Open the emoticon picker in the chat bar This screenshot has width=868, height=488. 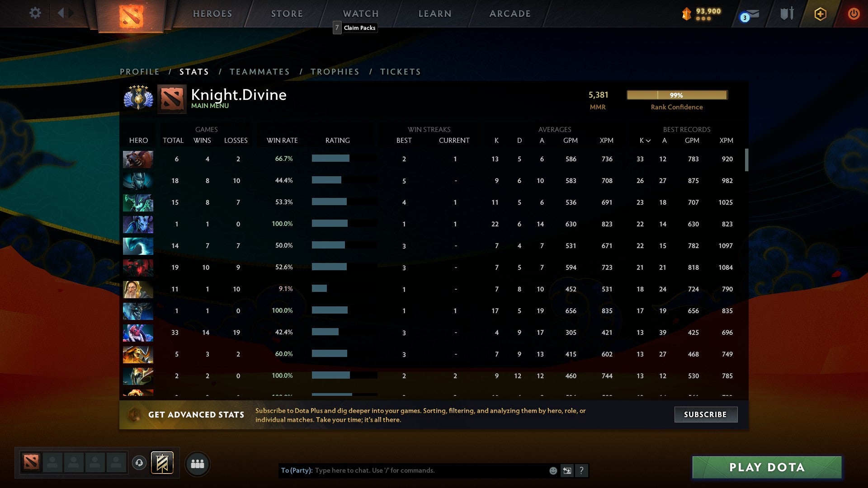click(x=552, y=470)
